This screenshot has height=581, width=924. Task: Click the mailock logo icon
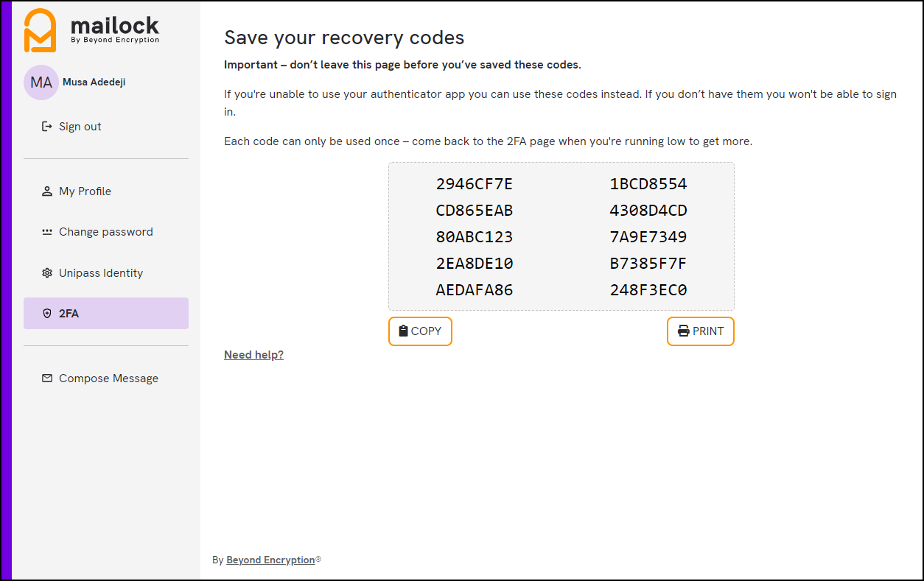(41, 29)
